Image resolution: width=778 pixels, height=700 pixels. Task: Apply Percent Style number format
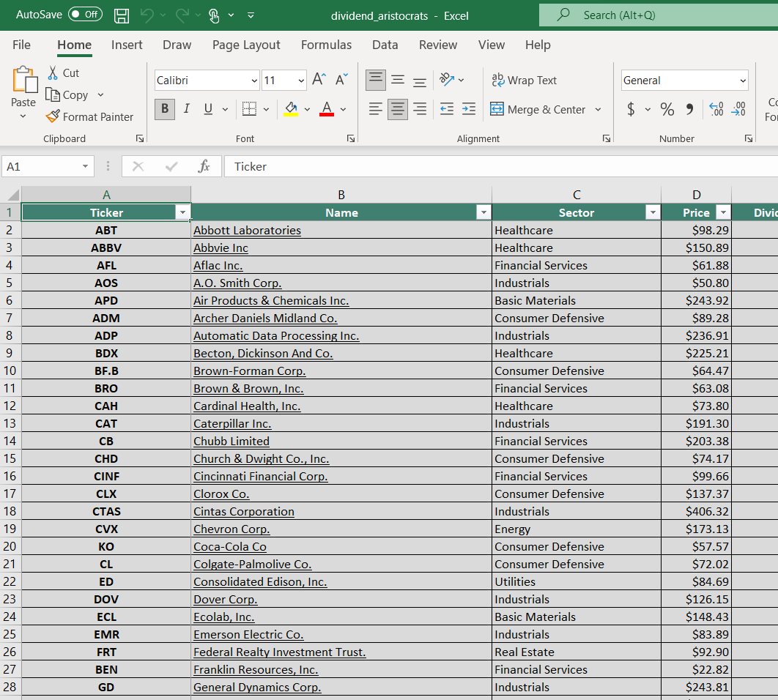(667, 109)
